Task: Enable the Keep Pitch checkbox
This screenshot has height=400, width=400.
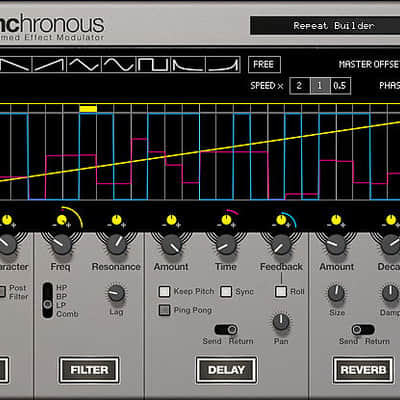Action: click(x=164, y=291)
